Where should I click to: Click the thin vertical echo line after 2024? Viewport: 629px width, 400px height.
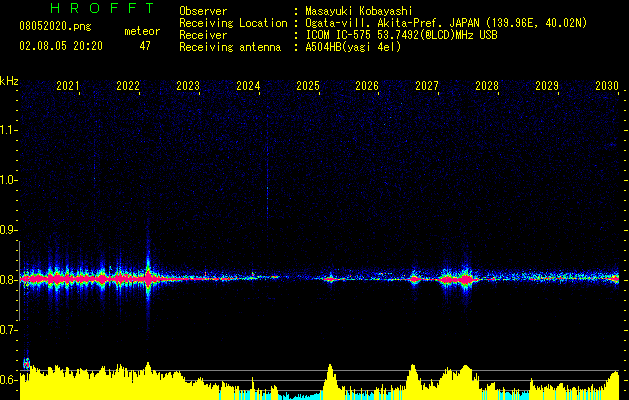tap(268, 181)
